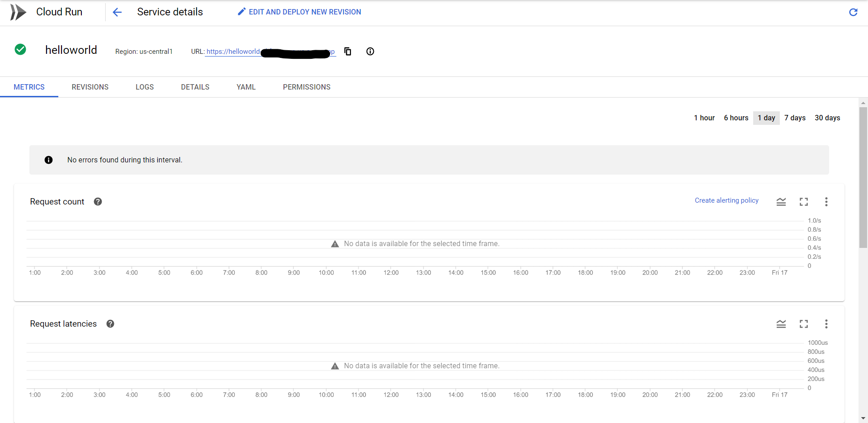Click the Region: us-central1 text
Screen dimensions: 868x423
point(144,52)
